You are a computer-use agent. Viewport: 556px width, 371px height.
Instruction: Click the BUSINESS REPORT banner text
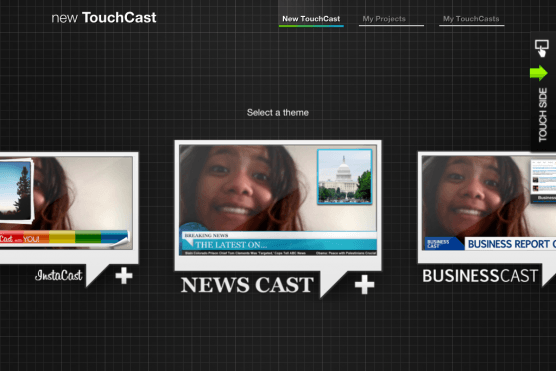(x=511, y=244)
